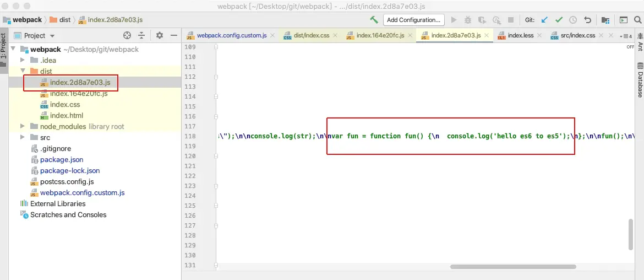
Task: Click the Run Anything terminal icon
Action: (x=624, y=20)
